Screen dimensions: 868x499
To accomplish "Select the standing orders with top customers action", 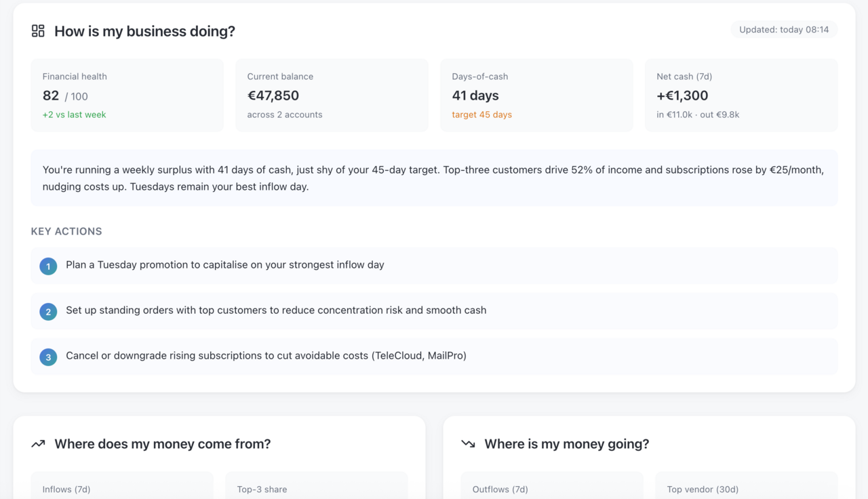I will click(x=276, y=311).
